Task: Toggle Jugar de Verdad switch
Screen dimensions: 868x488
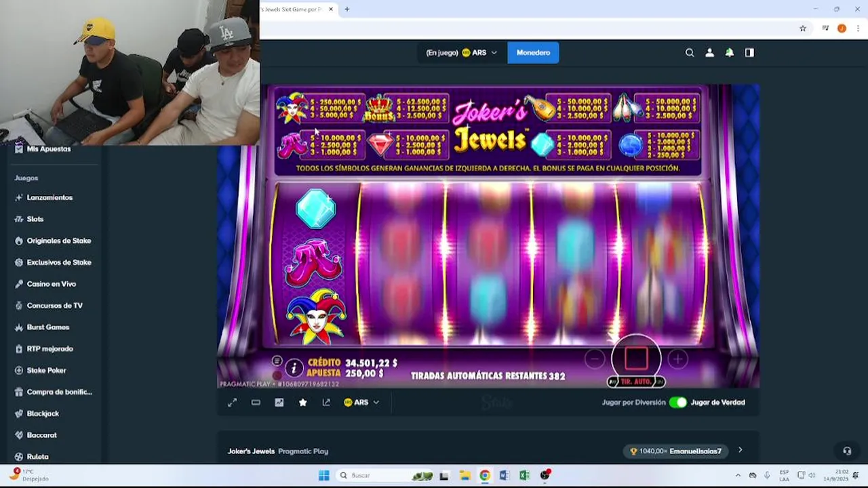Action: point(677,403)
